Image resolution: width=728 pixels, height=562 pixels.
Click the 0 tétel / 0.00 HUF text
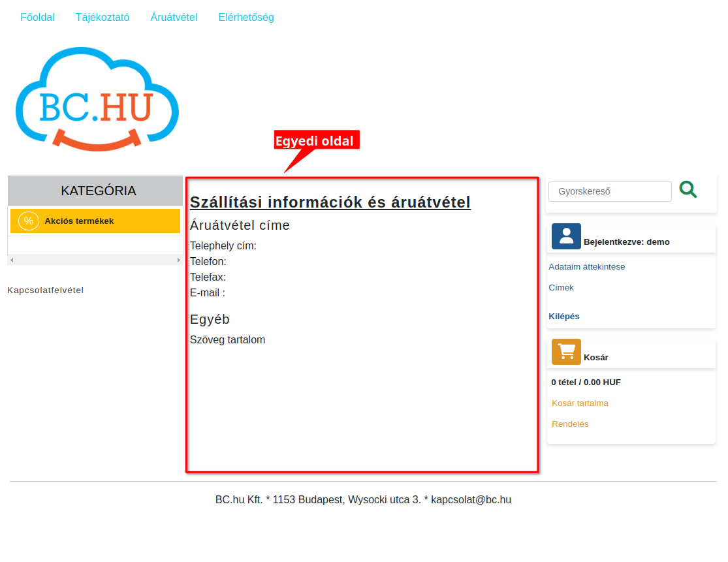(586, 382)
